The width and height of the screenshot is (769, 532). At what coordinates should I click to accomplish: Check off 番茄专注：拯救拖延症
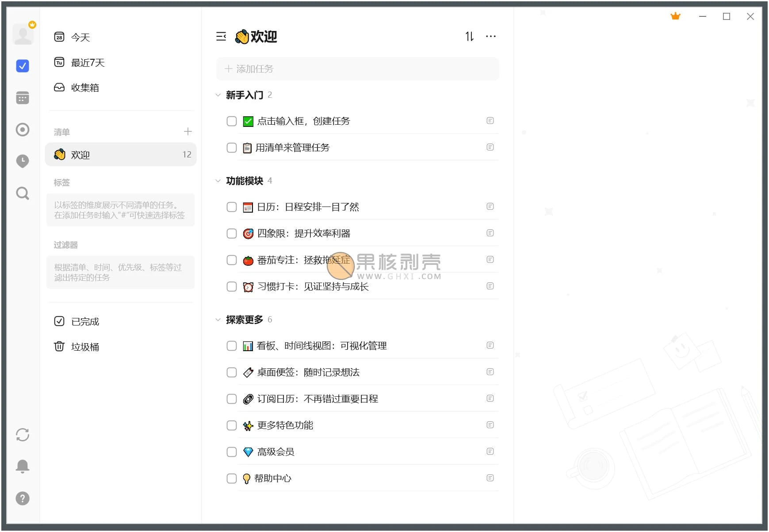pos(232,260)
